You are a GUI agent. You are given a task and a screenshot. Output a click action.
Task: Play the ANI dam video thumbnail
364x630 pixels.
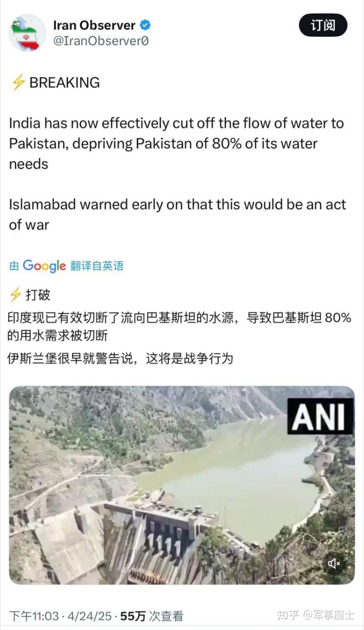point(182,485)
